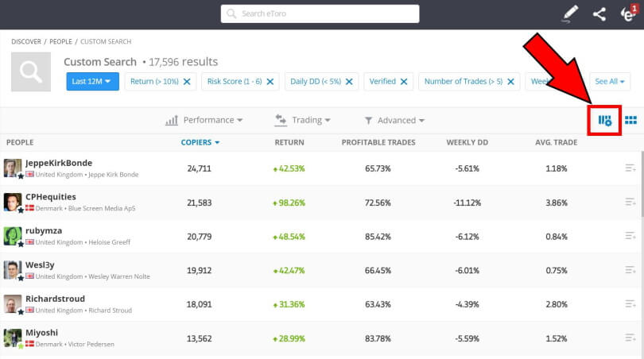
Task: Remove the Daily DD (< 5%) filter
Action: [x=349, y=82]
